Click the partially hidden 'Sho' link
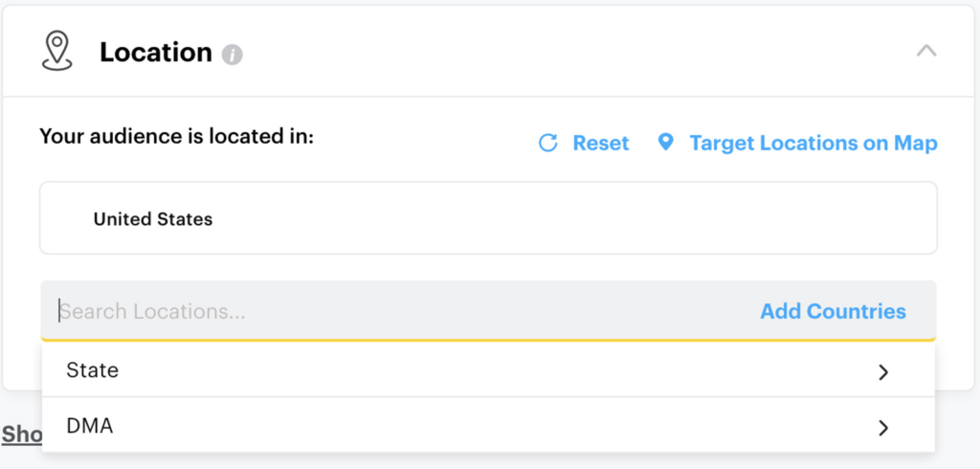This screenshot has height=469, width=980. 21,435
